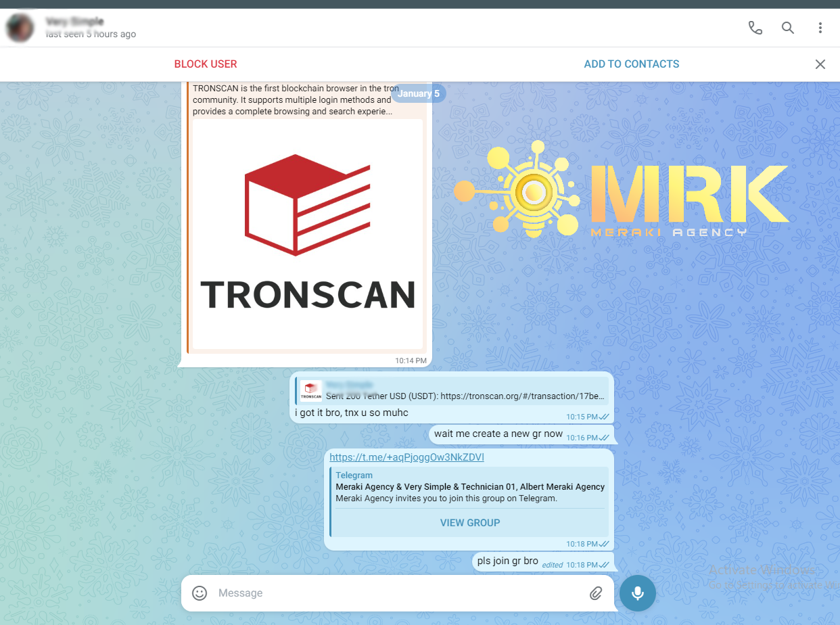The height and width of the screenshot is (625, 840).
Task: Focus the Message input field
Action: 399,593
